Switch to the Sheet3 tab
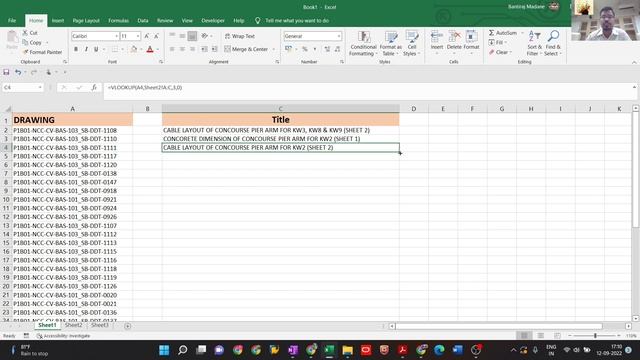640x360 pixels. (x=100, y=325)
